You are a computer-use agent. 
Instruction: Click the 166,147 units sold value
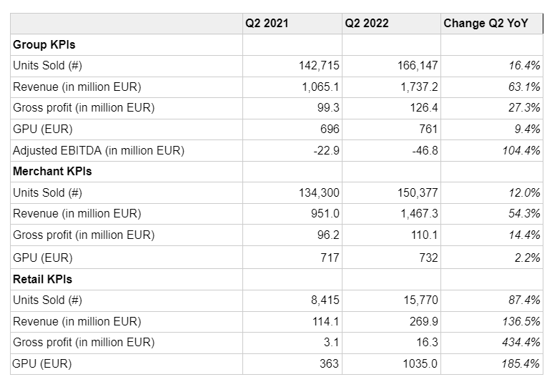(x=418, y=66)
